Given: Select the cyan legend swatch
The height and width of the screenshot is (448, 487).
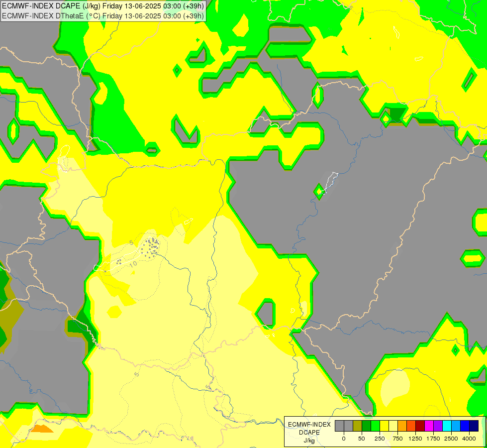Looking at the screenshot, I should click(x=447, y=426).
